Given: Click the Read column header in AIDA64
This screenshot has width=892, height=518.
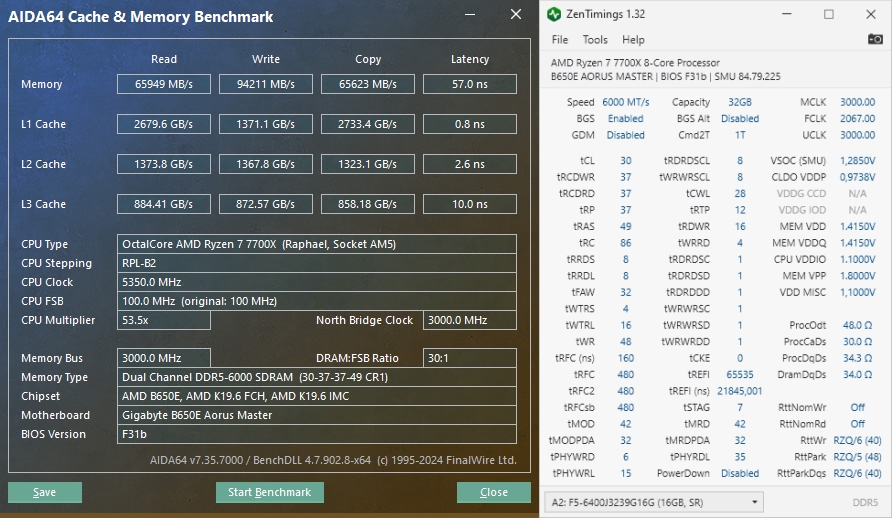Looking at the screenshot, I should pos(164,59).
